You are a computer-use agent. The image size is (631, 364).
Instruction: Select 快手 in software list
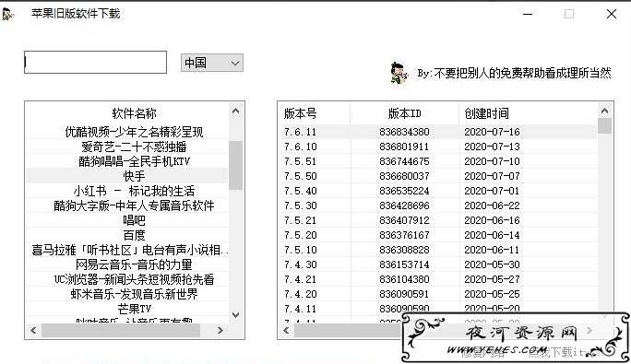coord(127,176)
